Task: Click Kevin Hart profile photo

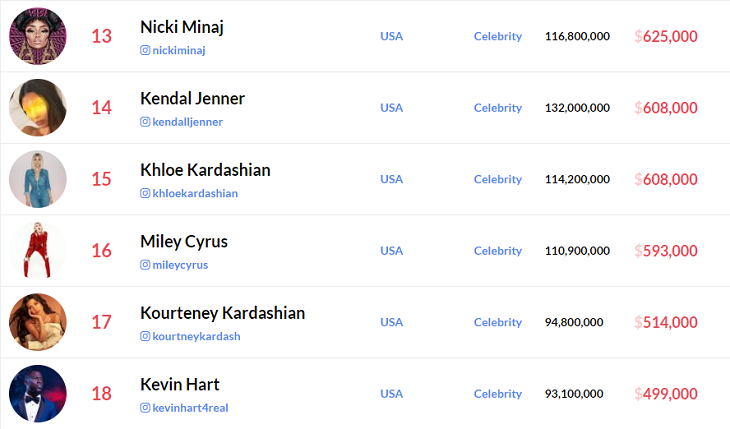Action: [x=38, y=394]
